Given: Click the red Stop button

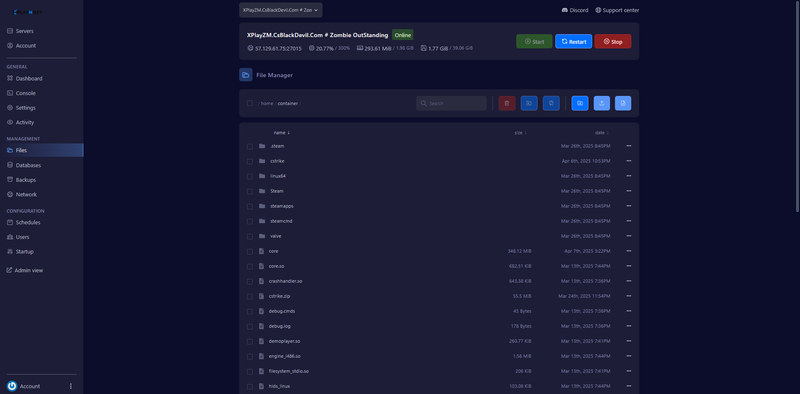Looking at the screenshot, I should click(x=613, y=41).
